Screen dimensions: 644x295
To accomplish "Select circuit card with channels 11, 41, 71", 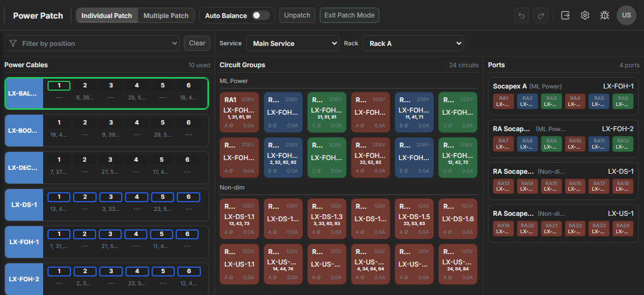I will pyautogui.click(x=414, y=112).
